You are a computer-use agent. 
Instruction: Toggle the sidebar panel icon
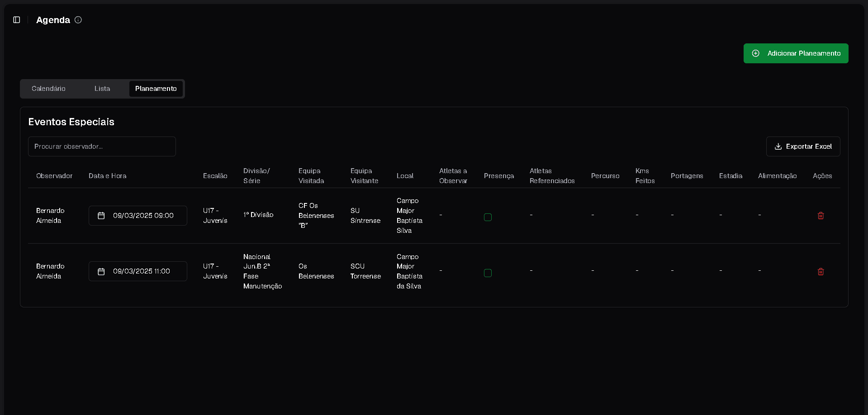pos(17,20)
